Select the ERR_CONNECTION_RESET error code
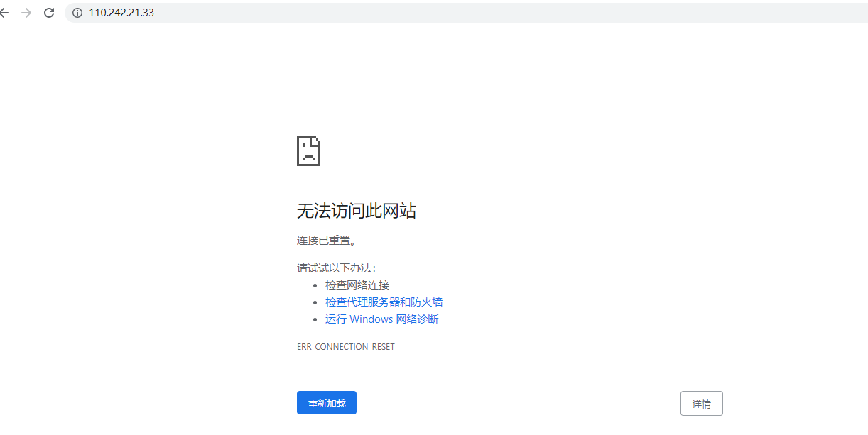The width and height of the screenshot is (868, 435). click(x=346, y=346)
